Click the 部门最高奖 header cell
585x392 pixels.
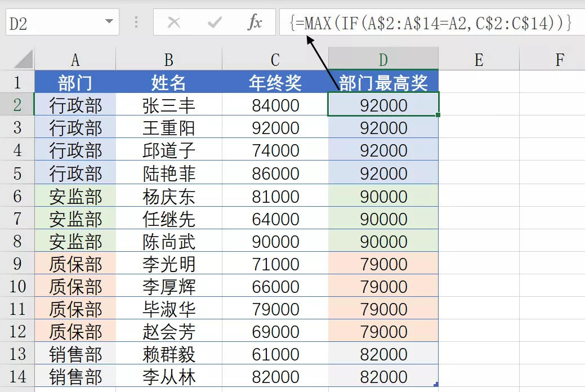click(x=383, y=82)
